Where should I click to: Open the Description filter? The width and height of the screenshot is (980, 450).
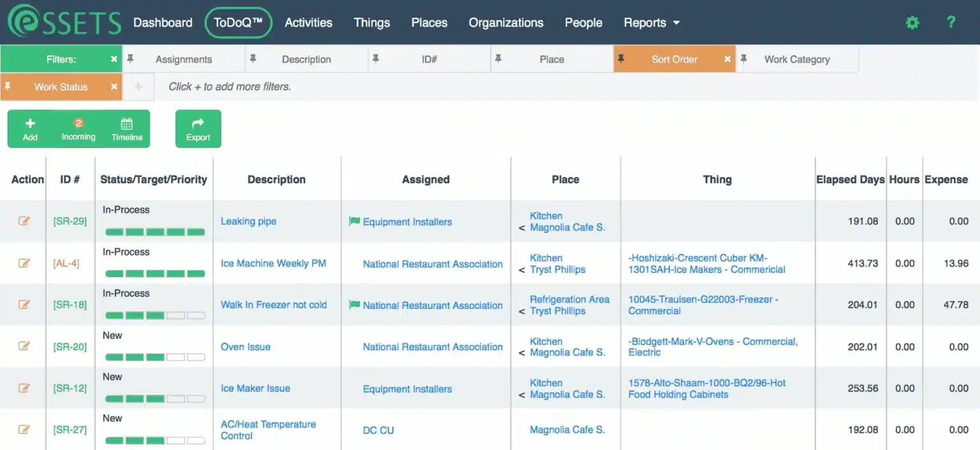306,59
